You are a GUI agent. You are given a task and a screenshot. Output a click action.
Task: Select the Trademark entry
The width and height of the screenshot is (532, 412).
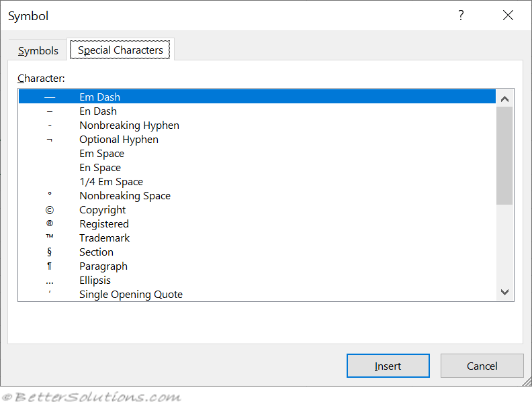coord(257,238)
